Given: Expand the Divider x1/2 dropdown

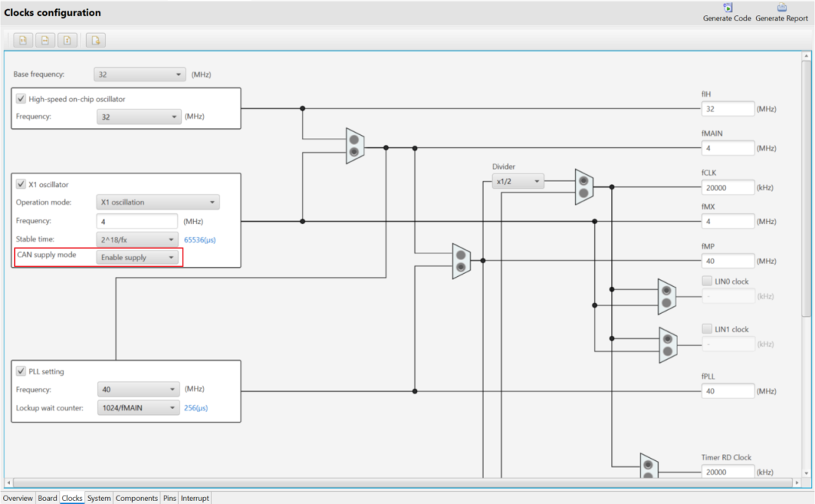Looking at the screenshot, I should 518,181.
